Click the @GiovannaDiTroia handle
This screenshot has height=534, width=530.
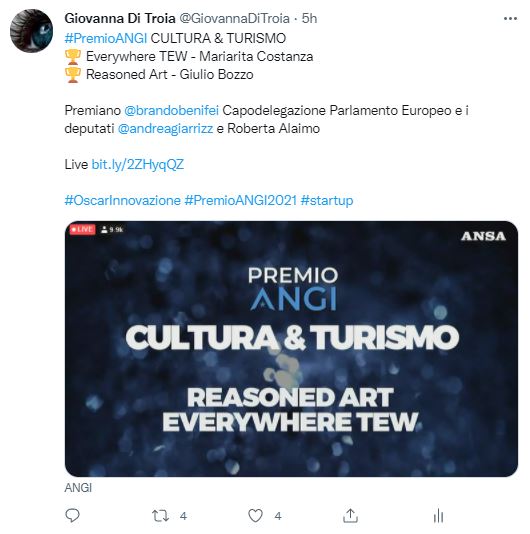(234, 18)
